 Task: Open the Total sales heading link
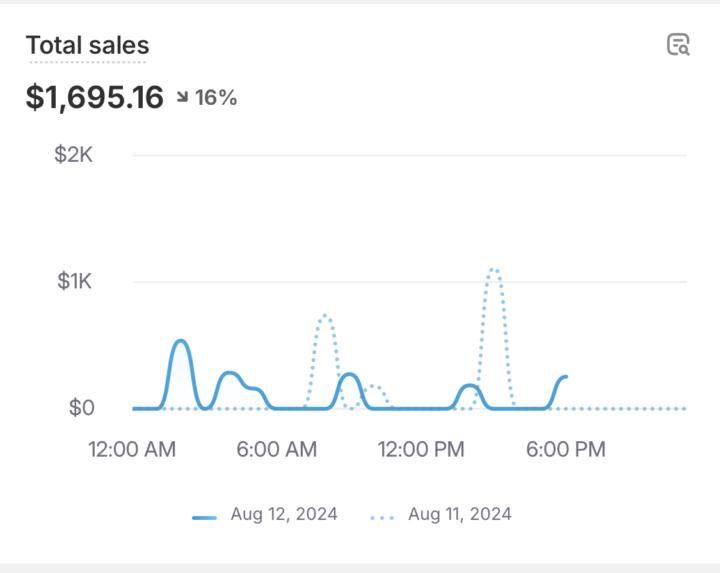coord(87,45)
